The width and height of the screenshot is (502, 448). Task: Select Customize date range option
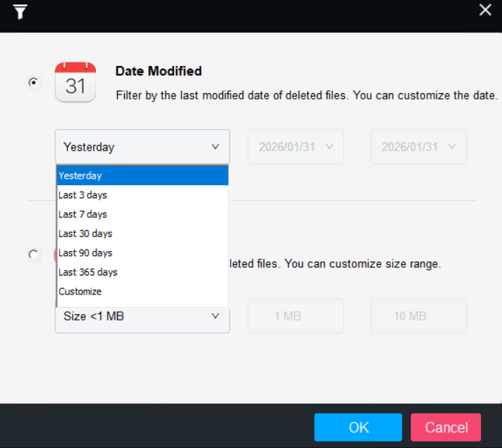click(142, 291)
